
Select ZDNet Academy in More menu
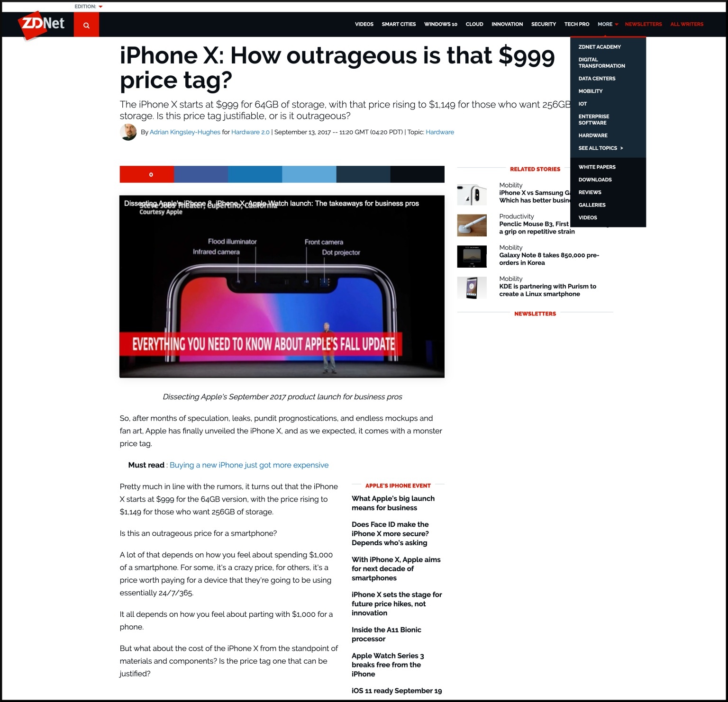pyautogui.click(x=600, y=47)
